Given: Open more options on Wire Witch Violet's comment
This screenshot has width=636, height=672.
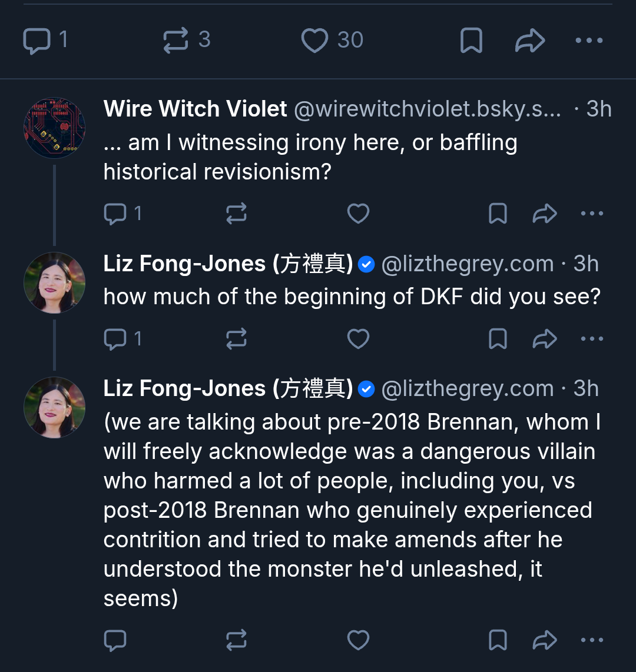Looking at the screenshot, I should tap(592, 214).
